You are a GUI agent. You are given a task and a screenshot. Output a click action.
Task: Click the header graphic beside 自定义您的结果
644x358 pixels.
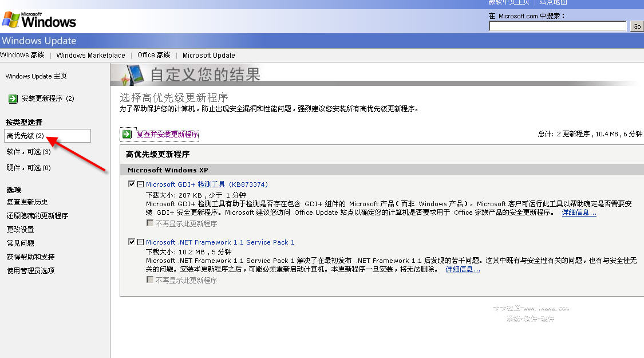tap(132, 75)
